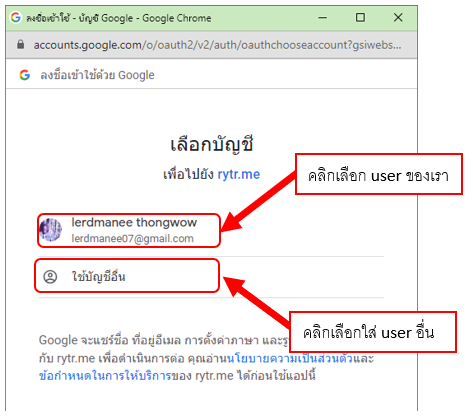
Task: Maximize the Google sign-in popup window
Action: (360, 17)
